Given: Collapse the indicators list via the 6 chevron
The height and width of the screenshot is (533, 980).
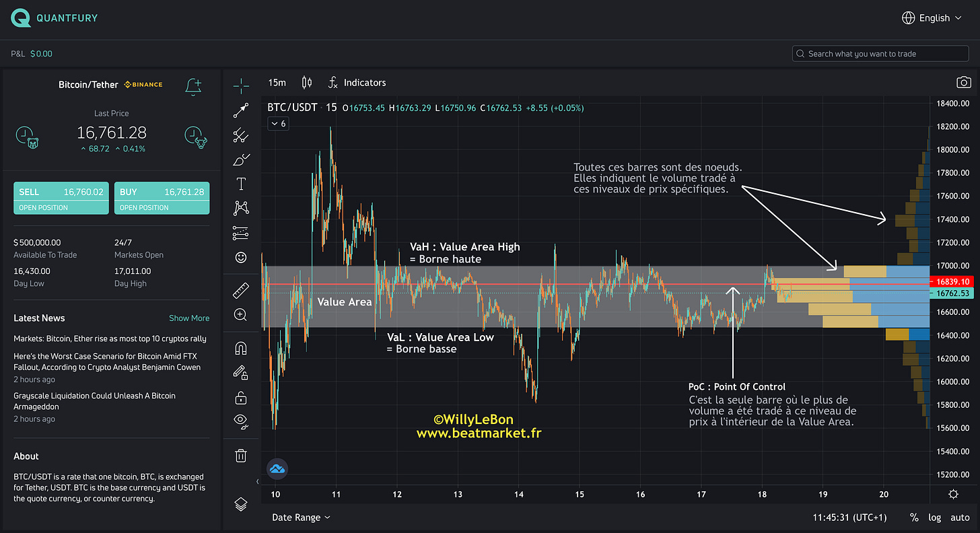Looking at the screenshot, I should pyautogui.click(x=278, y=123).
